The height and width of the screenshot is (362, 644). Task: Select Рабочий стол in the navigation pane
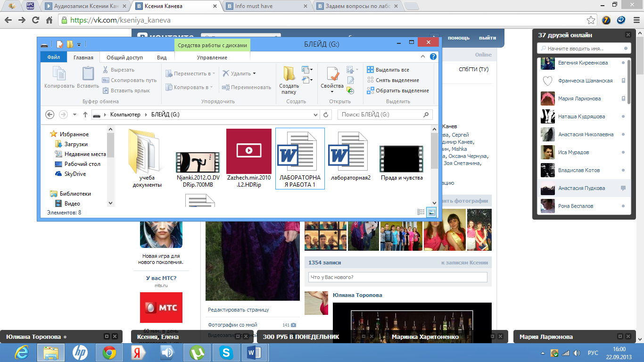(78, 164)
